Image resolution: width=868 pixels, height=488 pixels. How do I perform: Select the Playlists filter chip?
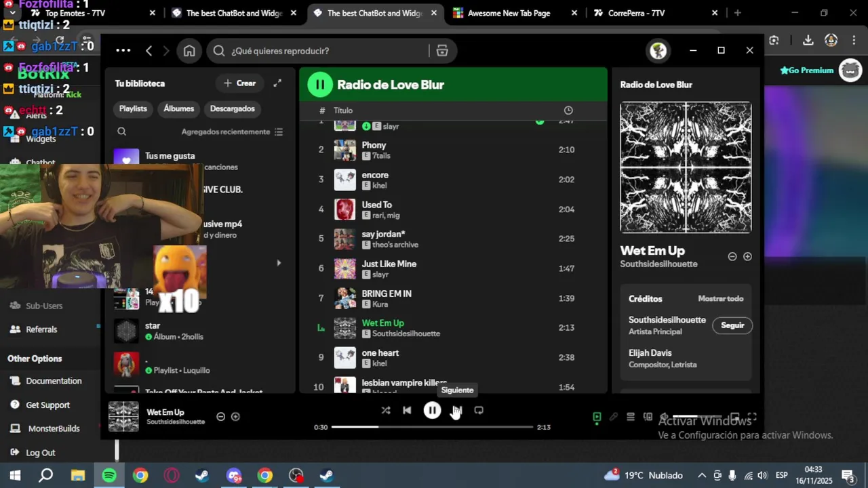(133, 108)
